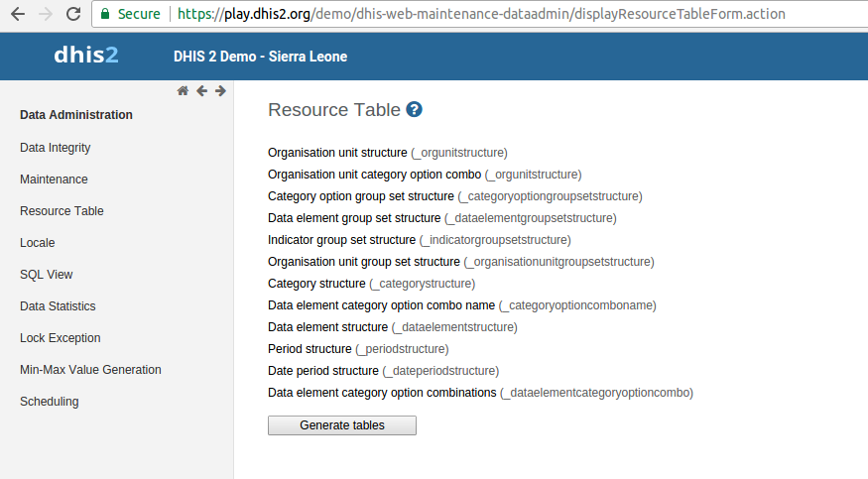Click the green secure padlock icon
The image size is (868, 479).
pyautogui.click(x=105, y=15)
